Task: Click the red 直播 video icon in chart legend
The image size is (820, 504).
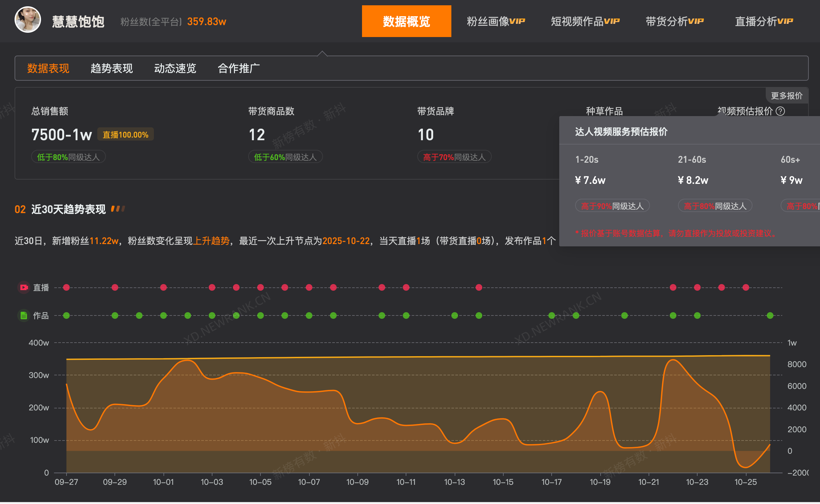Action: click(x=23, y=287)
